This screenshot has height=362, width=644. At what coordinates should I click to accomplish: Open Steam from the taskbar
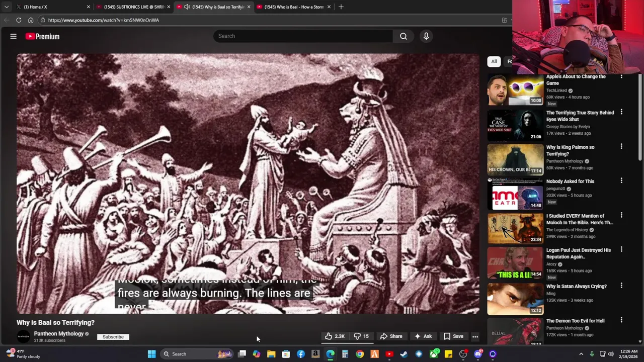coord(404,354)
